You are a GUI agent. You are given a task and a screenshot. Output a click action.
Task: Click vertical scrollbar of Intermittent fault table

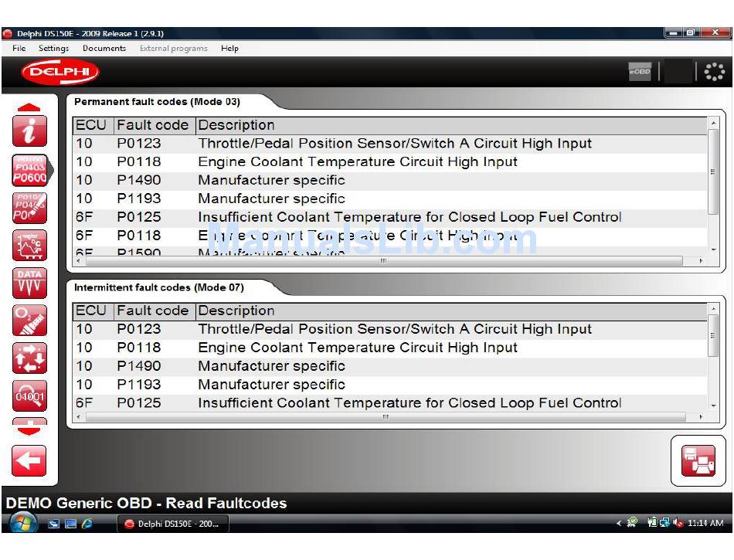713,335
